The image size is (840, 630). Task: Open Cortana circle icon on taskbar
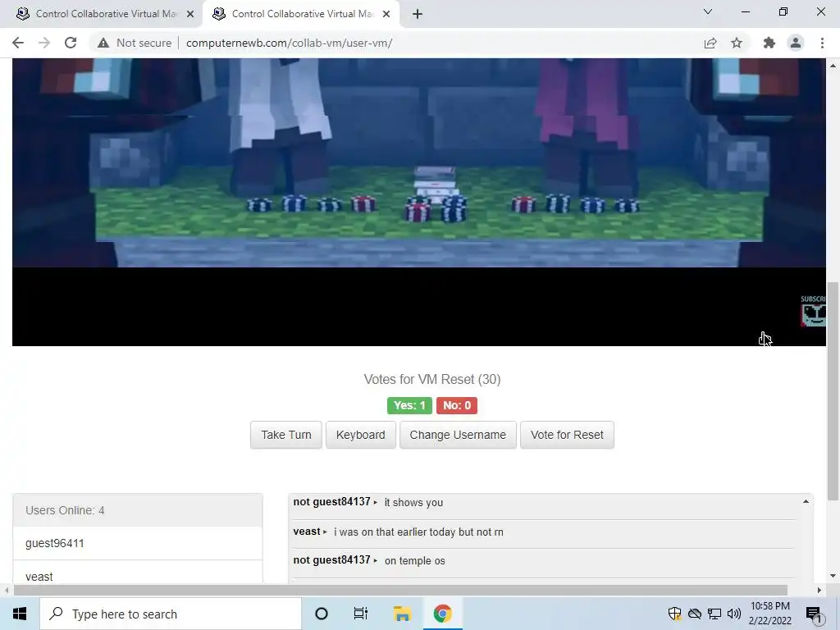pyautogui.click(x=322, y=614)
